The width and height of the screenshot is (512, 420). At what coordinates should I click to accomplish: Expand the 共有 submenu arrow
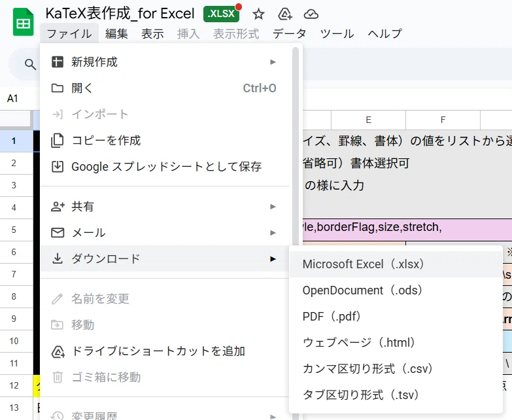point(273,207)
